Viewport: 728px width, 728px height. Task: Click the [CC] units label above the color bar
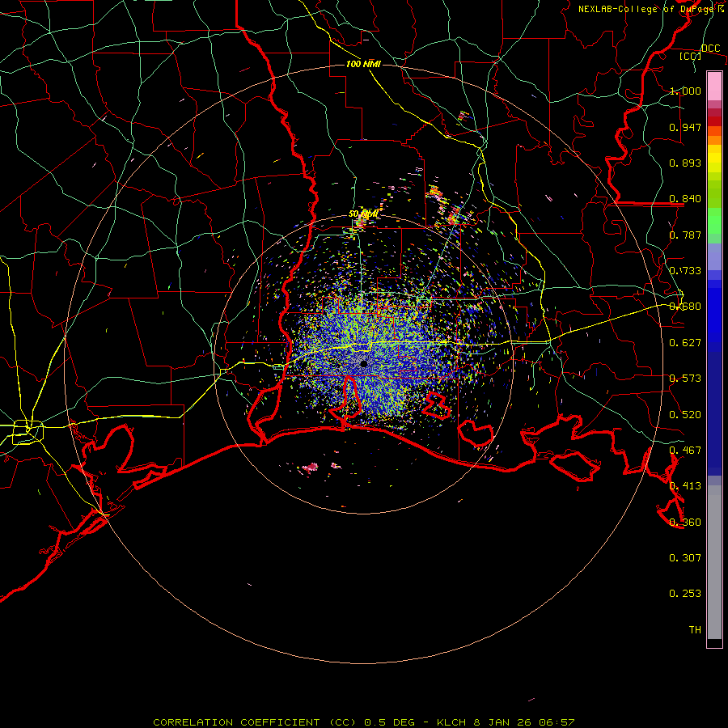click(x=691, y=56)
